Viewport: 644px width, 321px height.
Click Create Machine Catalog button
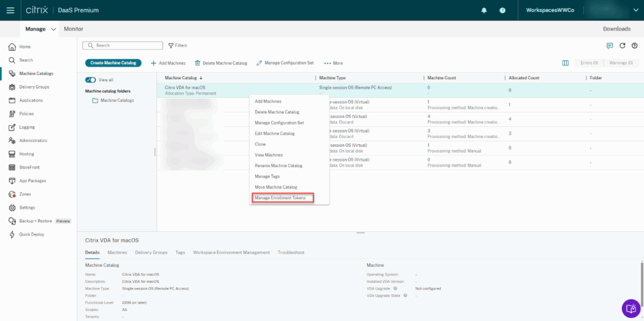pos(113,63)
